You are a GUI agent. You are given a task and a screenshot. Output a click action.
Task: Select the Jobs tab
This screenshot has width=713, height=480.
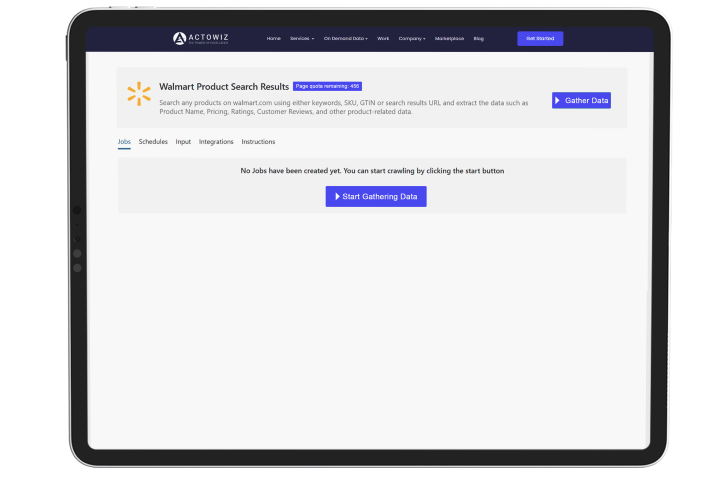tap(124, 142)
